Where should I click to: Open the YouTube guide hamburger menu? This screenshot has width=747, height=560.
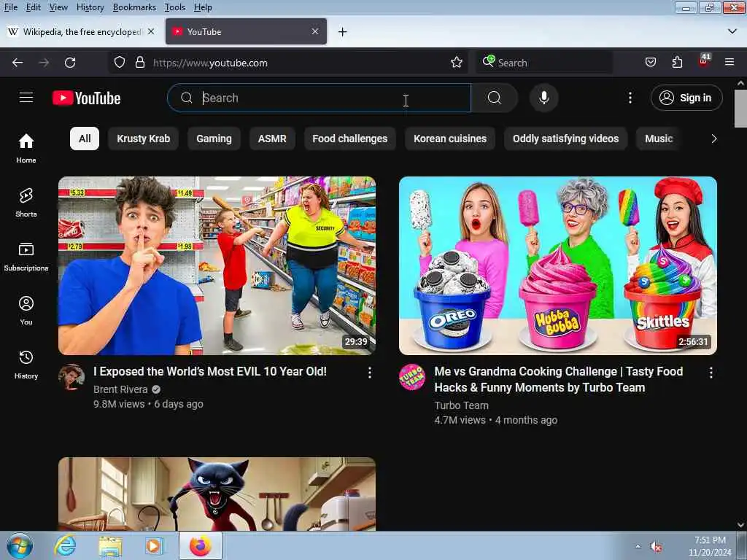26,98
